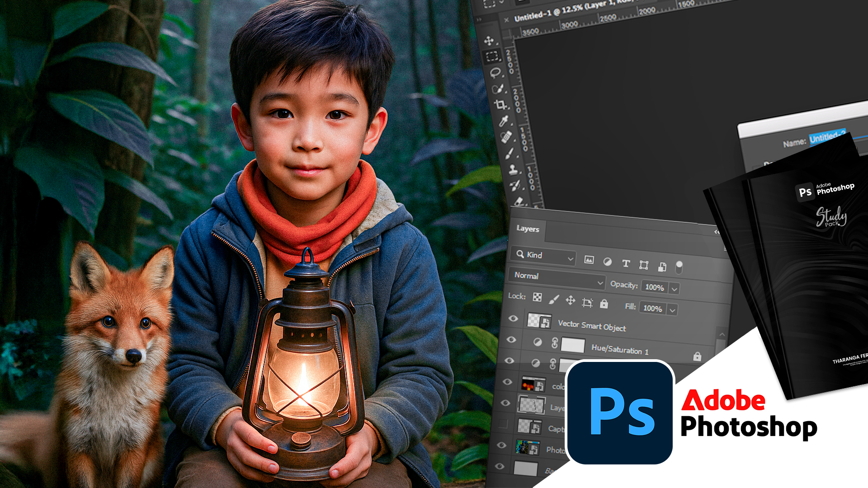Viewport: 868px width, 488px height.
Task: Hide the Vector Smart Object layer
Action: pos(513,319)
